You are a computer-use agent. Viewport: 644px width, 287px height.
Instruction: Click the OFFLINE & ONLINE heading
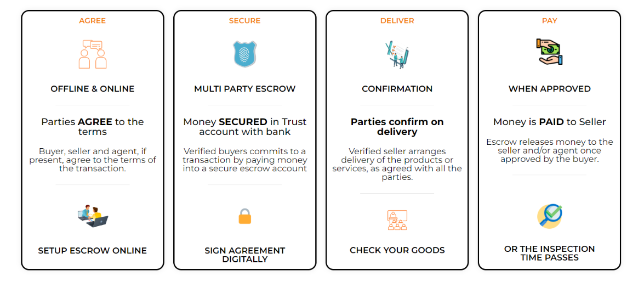93,89
